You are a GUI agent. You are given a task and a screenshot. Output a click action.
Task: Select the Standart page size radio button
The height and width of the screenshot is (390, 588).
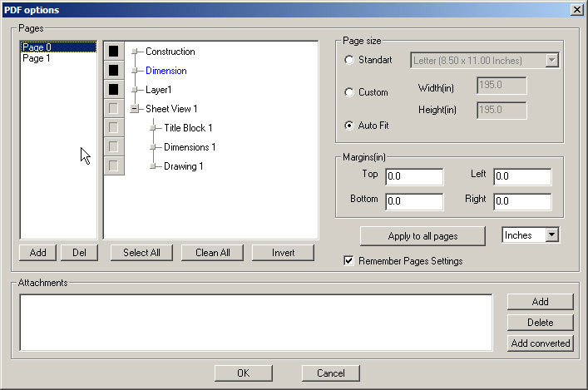pos(348,60)
